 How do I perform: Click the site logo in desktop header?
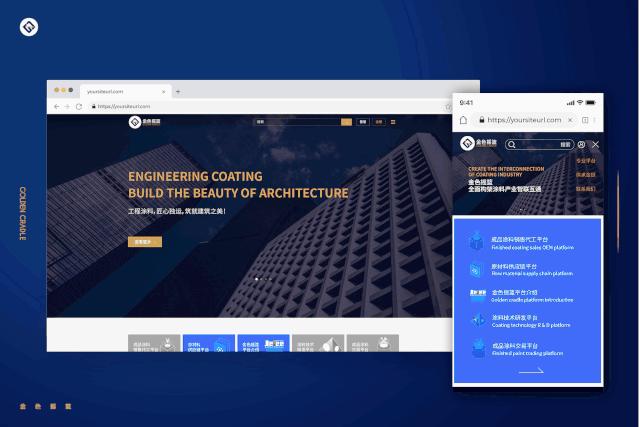pos(145,122)
